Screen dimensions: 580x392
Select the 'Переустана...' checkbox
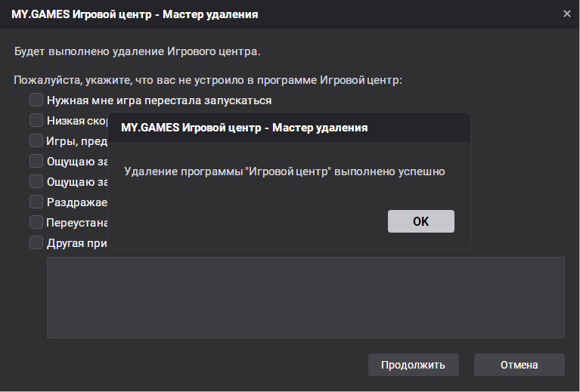(x=36, y=222)
